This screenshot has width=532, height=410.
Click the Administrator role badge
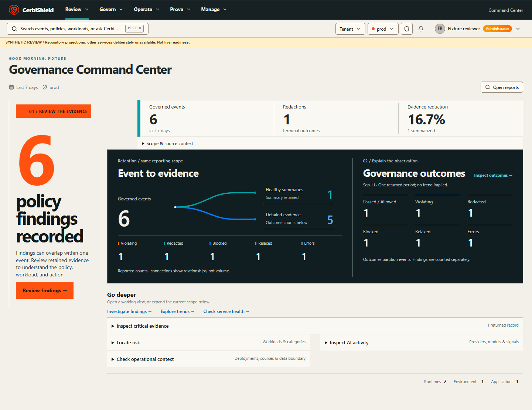click(497, 29)
